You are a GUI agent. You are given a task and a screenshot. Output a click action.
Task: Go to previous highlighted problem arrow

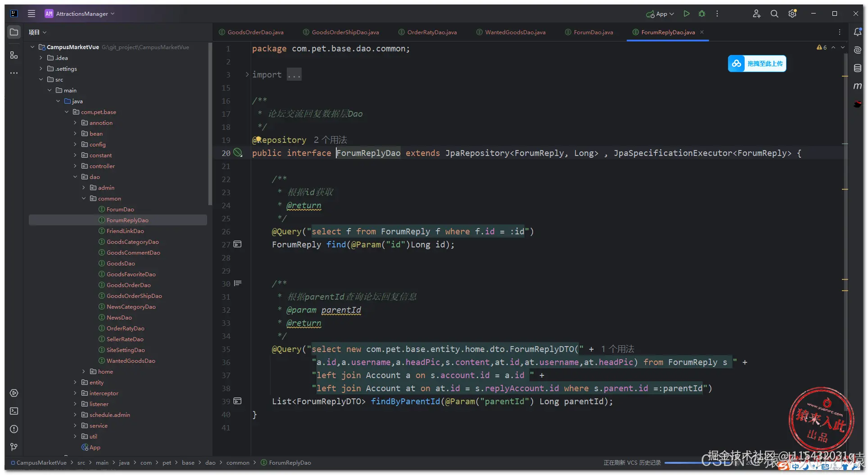coord(833,47)
